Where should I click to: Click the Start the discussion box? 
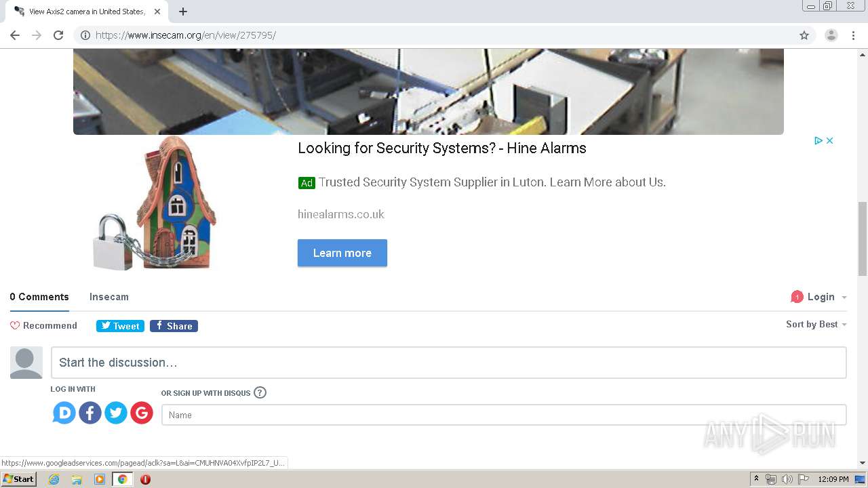click(448, 363)
